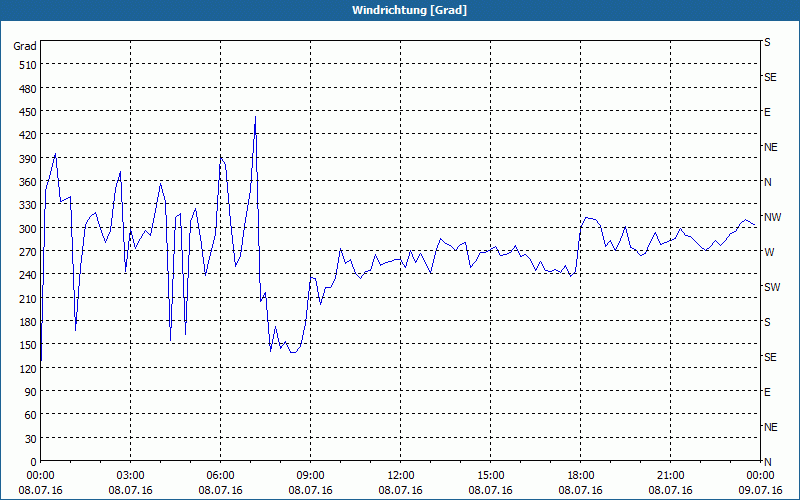Click the 90 degree axis label
The image size is (800, 500).
(x=31, y=392)
